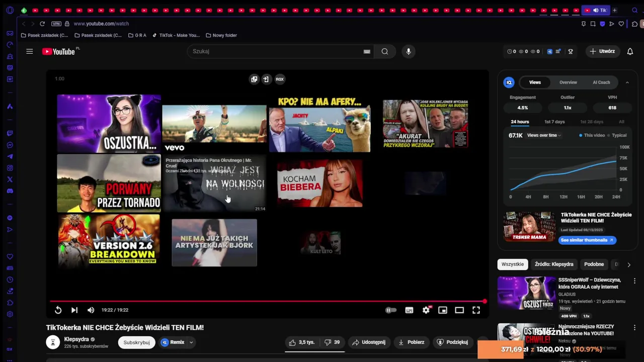This screenshot has height=362, width=644.
Task: Show more filter chips with arrow
Action: tap(628, 264)
